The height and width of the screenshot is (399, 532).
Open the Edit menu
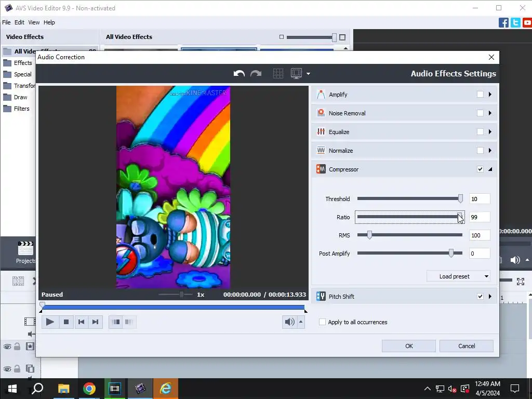click(19, 22)
